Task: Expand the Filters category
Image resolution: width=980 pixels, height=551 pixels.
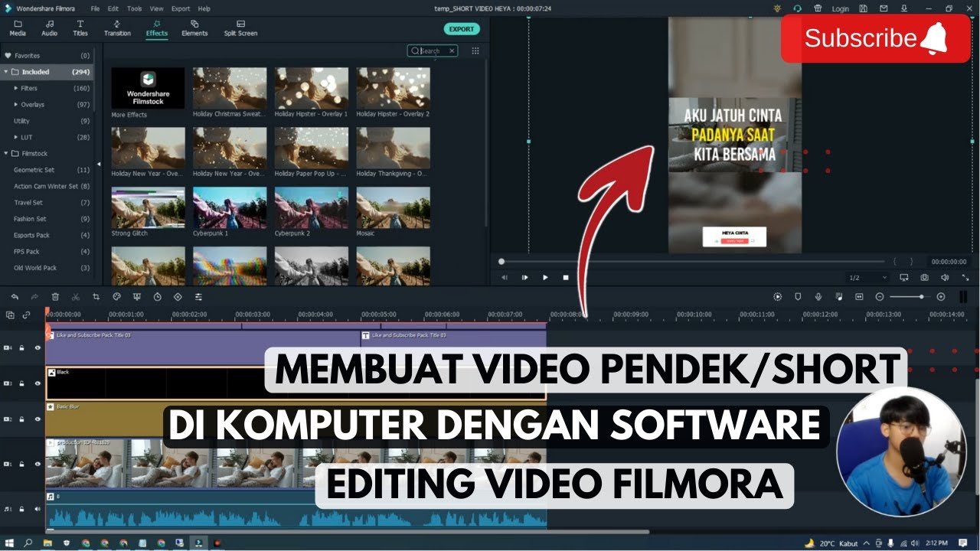Action: click(15, 88)
